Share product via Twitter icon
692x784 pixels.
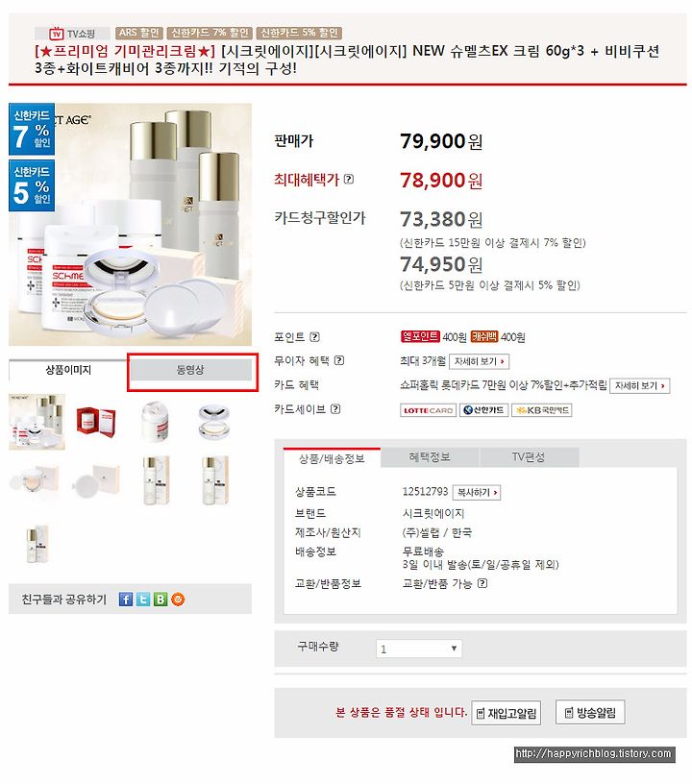(143, 599)
